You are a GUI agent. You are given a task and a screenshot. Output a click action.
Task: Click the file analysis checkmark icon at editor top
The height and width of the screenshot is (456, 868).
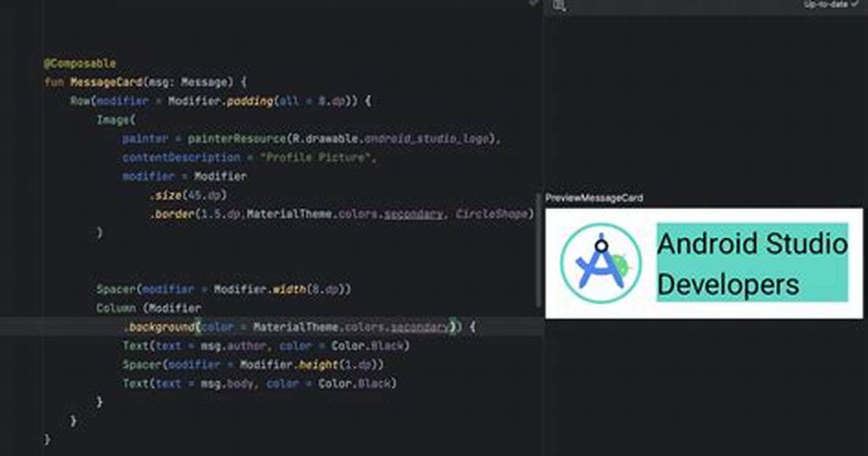[533, 3]
